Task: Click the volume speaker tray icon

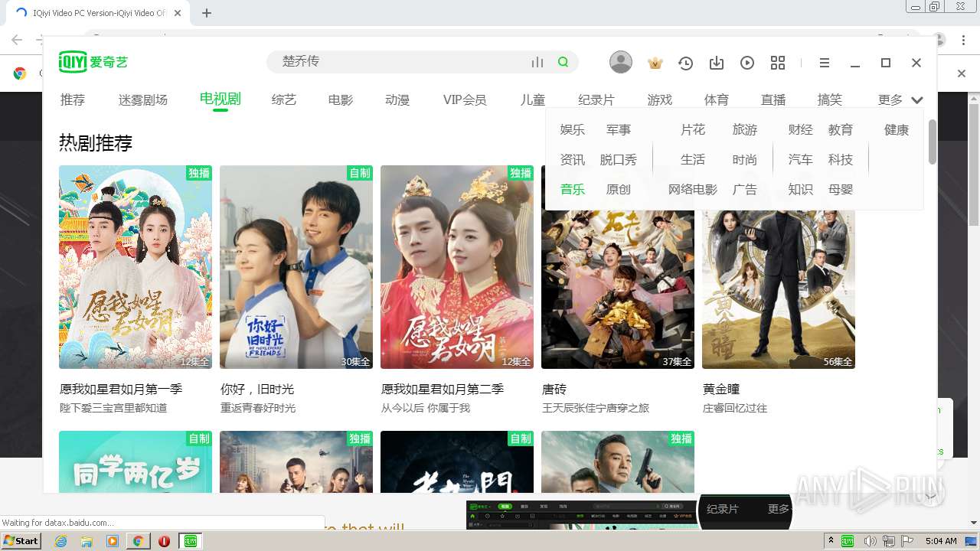Action: pyautogui.click(x=871, y=541)
